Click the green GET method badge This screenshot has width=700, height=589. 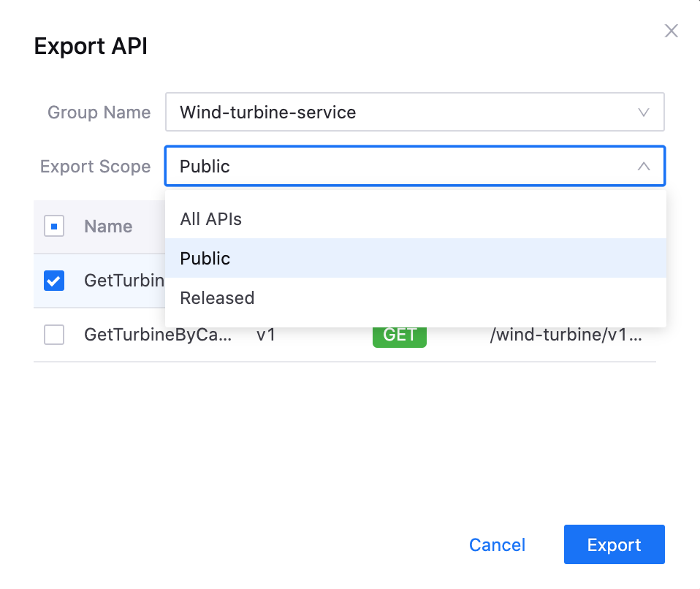click(399, 335)
